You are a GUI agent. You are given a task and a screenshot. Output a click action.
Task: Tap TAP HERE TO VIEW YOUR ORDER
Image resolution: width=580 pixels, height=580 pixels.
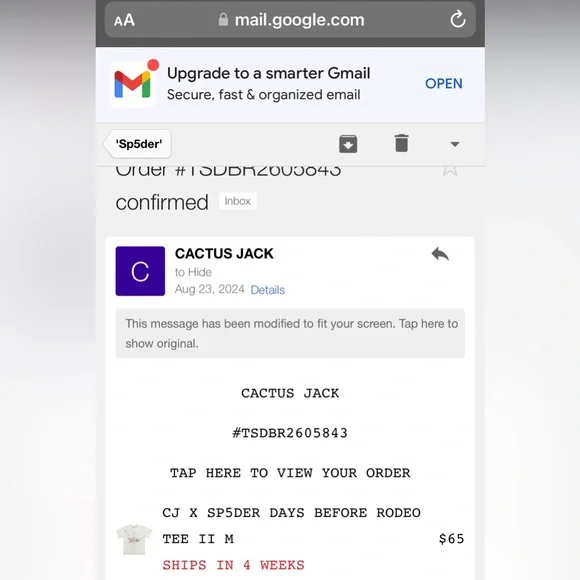tap(290, 473)
